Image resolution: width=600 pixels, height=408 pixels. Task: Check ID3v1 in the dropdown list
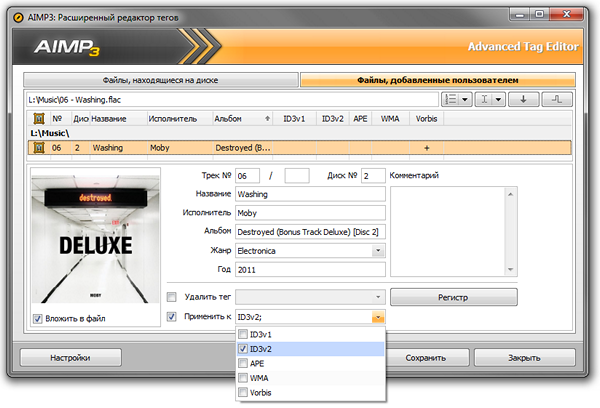coord(243,334)
